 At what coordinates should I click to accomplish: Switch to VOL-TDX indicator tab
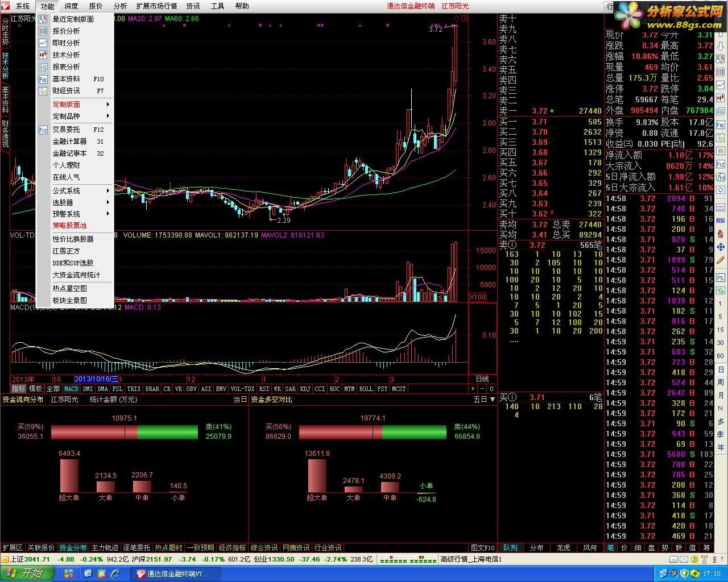tap(243, 389)
